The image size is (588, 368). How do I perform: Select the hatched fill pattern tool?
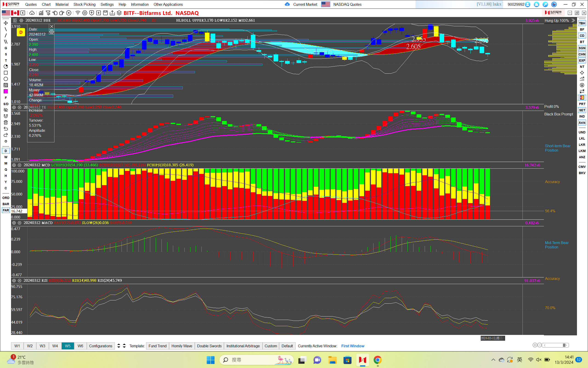tap(6, 85)
